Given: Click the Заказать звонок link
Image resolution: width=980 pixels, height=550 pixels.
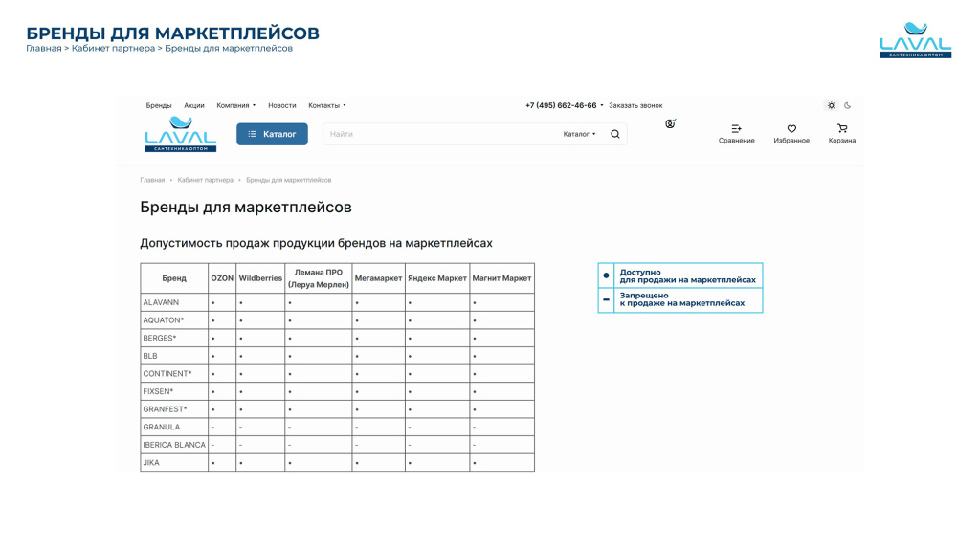Looking at the screenshot, I should pyautogui.click(x=635, y=105).
